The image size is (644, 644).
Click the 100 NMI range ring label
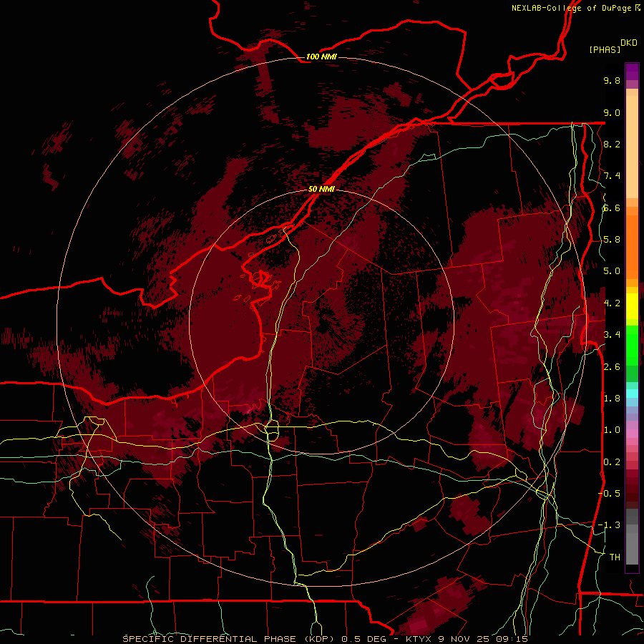click(x=321, y=57)
